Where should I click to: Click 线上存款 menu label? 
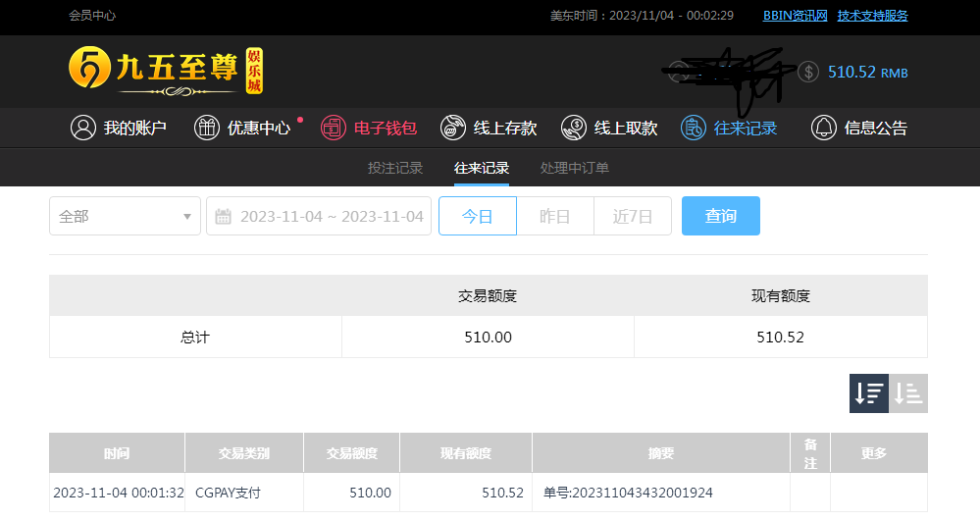(x=505, y=128)
